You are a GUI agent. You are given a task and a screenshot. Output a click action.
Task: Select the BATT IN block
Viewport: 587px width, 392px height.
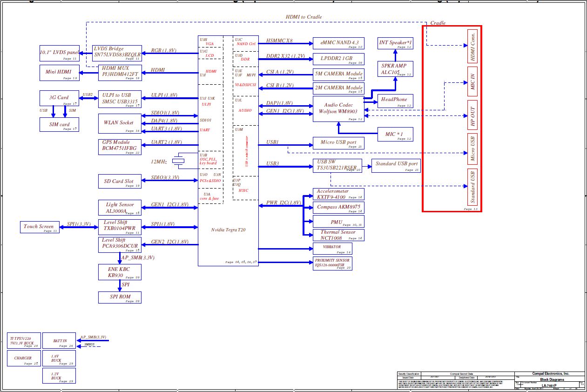[x=59, y=341]
